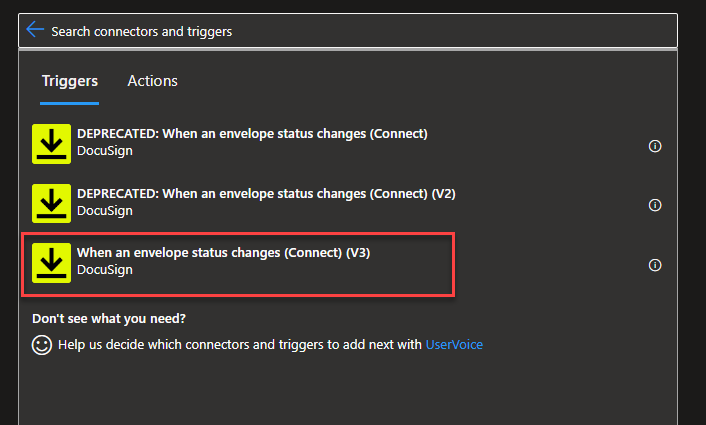Select 'When an envelope status changes (Connect) (V3)'
The width and height of the screenshot is (706, 425).
tap(224, 253)
